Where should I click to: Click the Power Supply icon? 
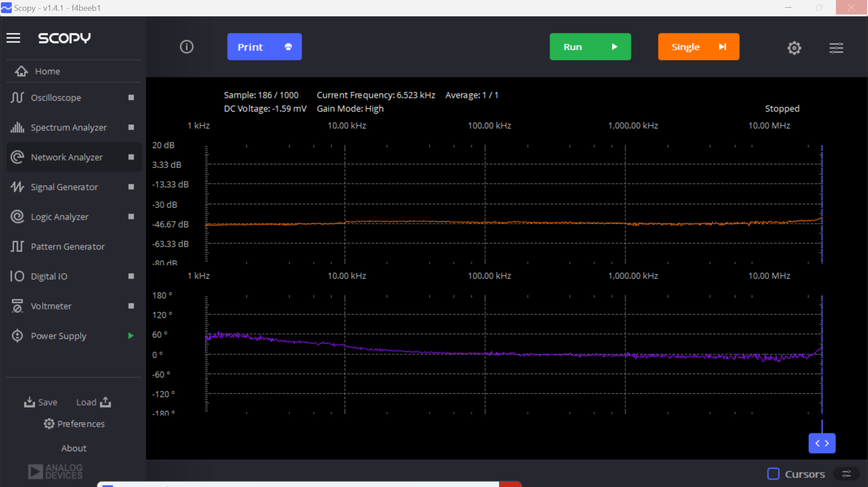17,336
